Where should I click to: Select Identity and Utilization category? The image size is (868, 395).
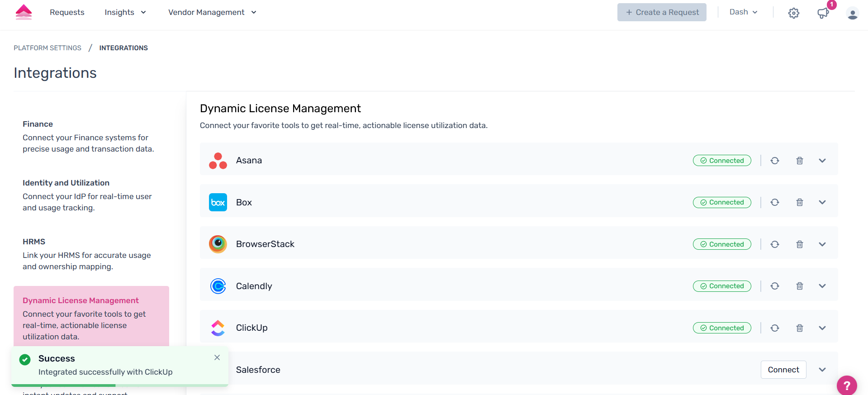tap(91, 195)
